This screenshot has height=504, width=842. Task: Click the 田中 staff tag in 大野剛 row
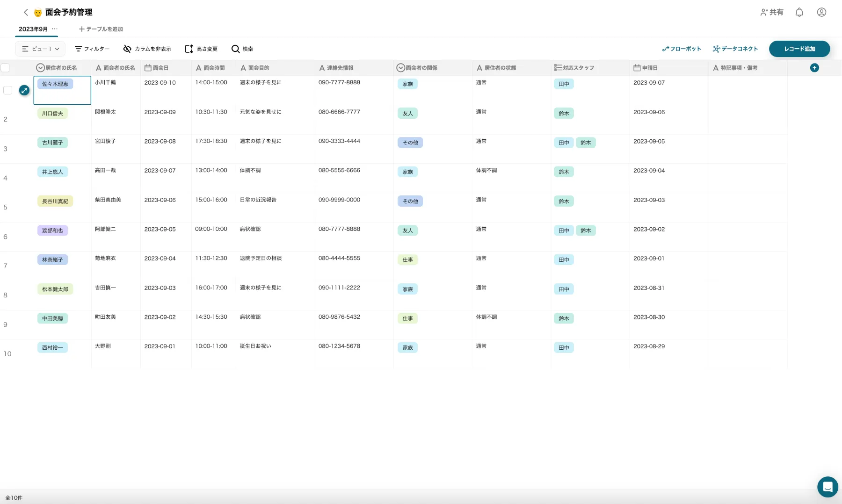pyautogui.click(x=564, y=348)
